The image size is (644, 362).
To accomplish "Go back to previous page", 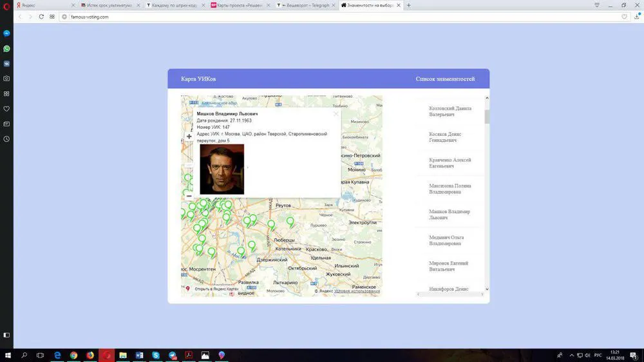I will (x=20, y=17).
